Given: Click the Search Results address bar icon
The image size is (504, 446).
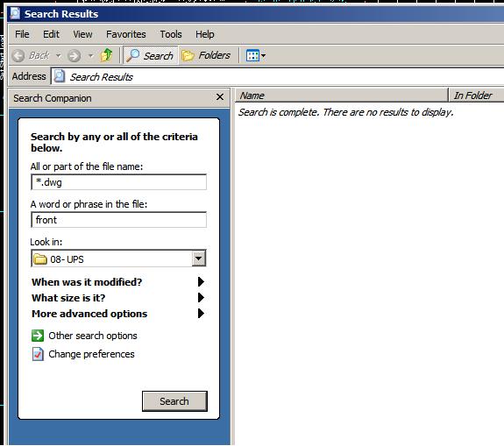Looking at the screenshot, I should pos(60,76).
